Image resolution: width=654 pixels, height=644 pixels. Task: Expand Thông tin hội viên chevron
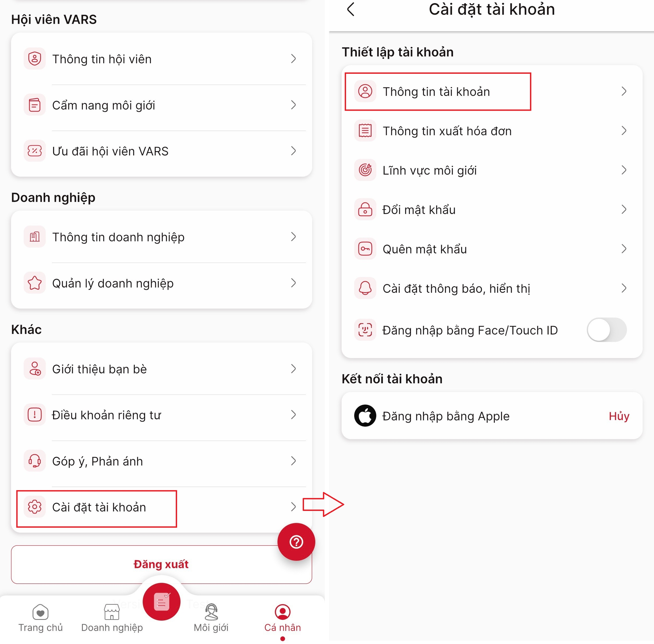[293, 58]
